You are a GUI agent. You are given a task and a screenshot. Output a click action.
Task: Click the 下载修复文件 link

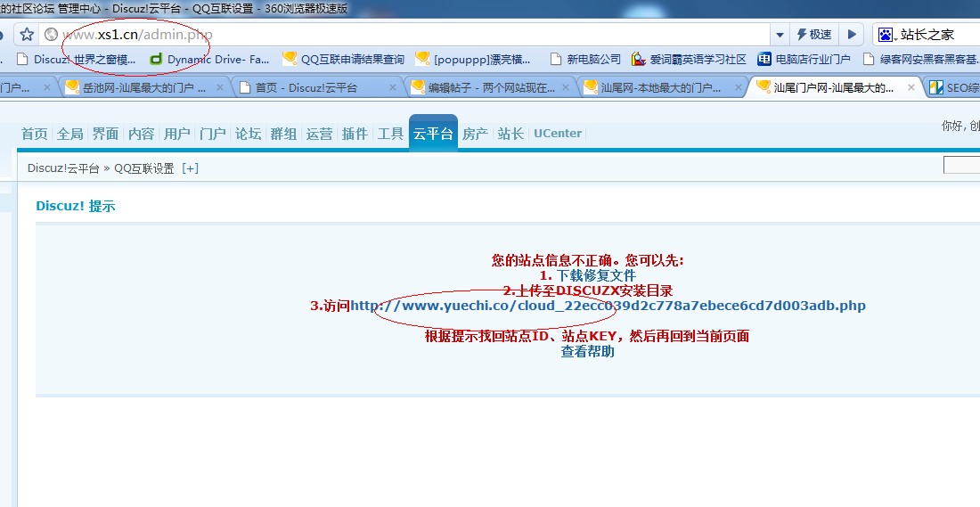596,275
